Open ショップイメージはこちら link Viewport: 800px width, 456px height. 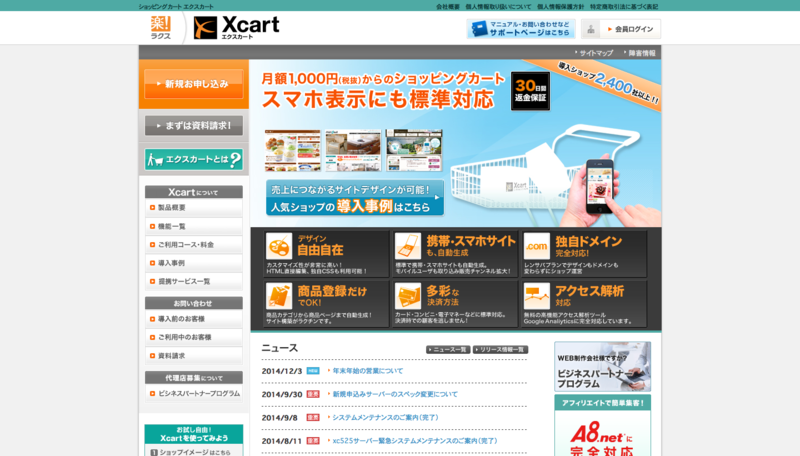point(194,452)
